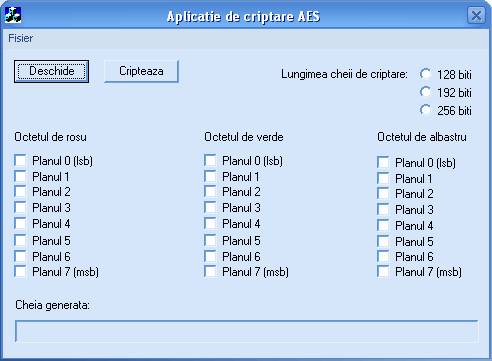Tick Planul 7 (msb) under Octetul de rosu
Viewport: 492px width, 361px height.
tap(20, 272)
